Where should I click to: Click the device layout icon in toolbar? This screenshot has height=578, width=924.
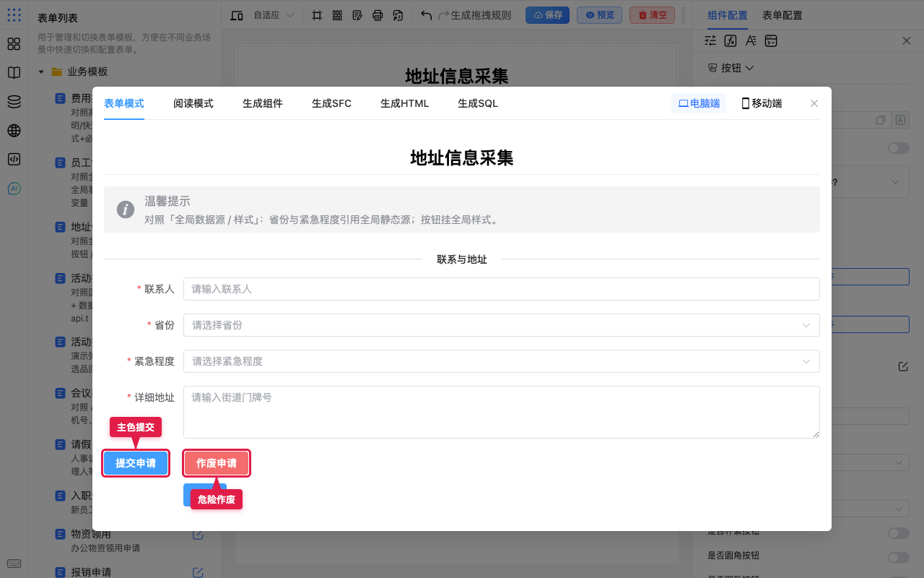(x=237, y=15)
